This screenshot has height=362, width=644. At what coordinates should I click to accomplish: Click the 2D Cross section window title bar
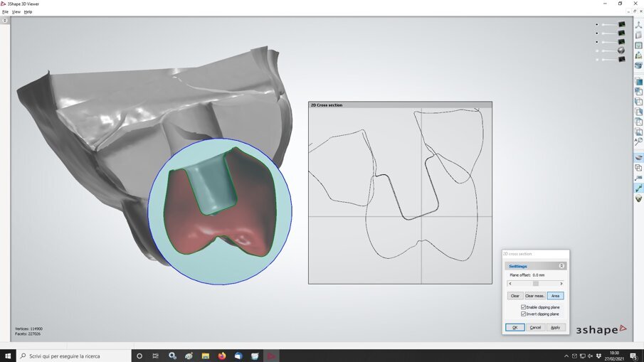[x=400, y=105]
